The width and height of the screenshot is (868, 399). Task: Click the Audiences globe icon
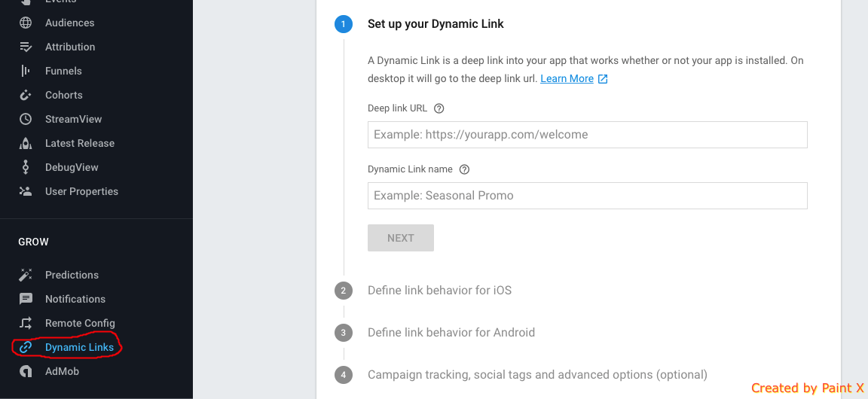26,23
